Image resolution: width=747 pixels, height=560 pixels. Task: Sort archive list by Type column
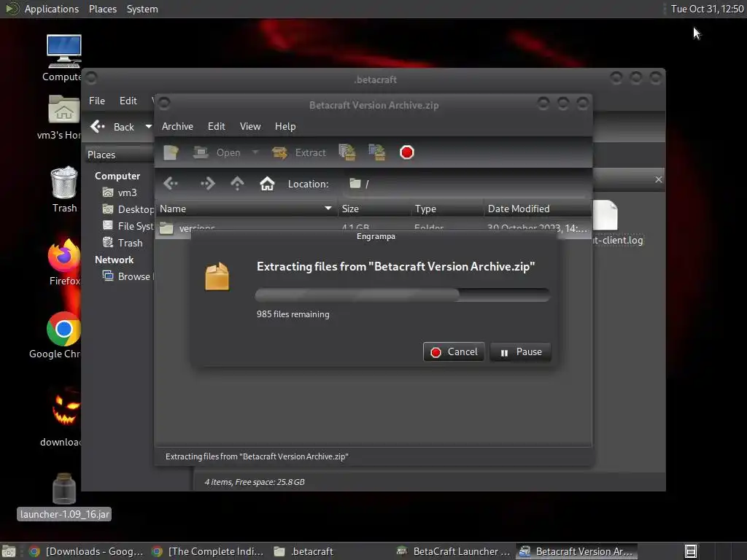click(447, 209)
